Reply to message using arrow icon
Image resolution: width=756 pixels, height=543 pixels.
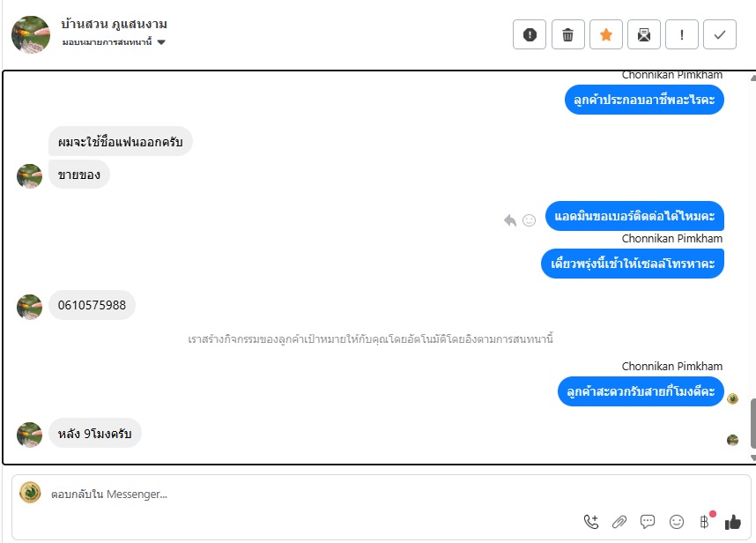tap(510, 220)
